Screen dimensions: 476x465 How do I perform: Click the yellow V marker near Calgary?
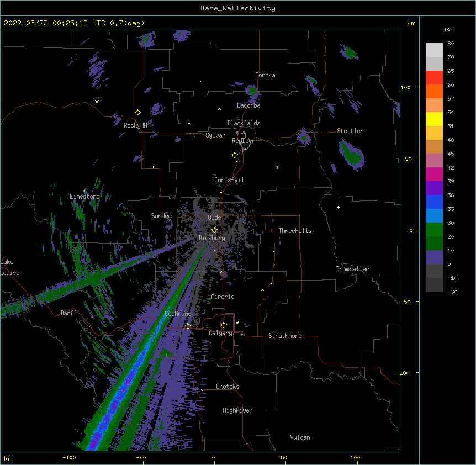pyautogui.click(x=237, y=323)
